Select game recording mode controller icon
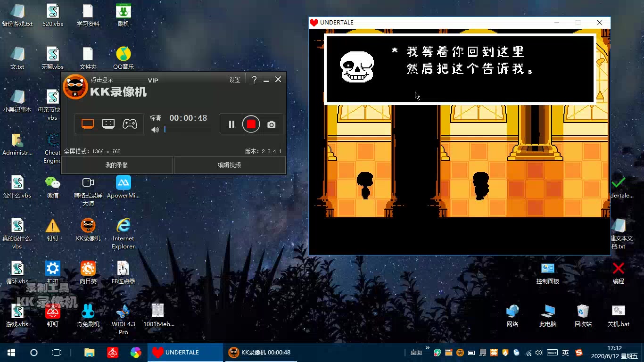This screenshot has width=644, height=362. click(130, 124)
